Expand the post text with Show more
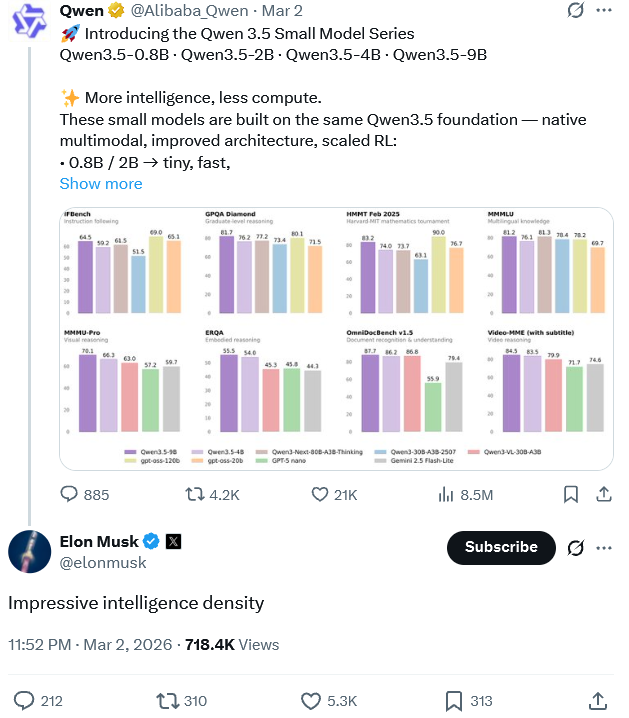 pyautogui.click(x=101, y=183)
